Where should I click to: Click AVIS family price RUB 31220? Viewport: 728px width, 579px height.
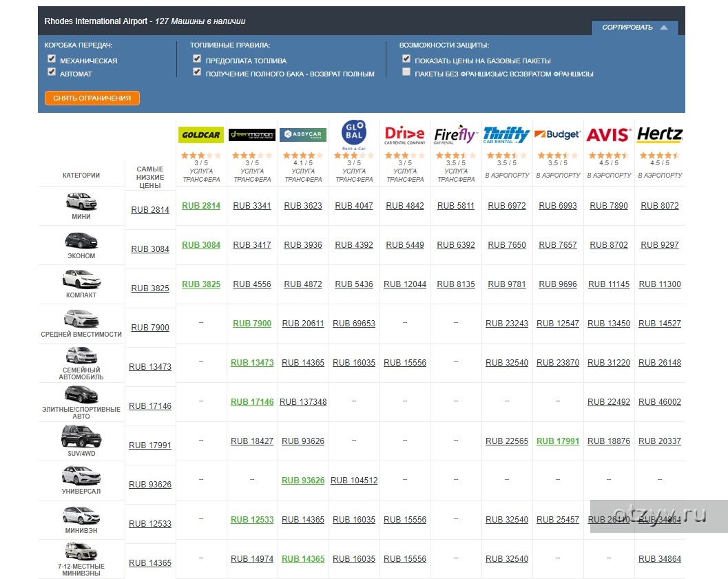click(609, 363)
